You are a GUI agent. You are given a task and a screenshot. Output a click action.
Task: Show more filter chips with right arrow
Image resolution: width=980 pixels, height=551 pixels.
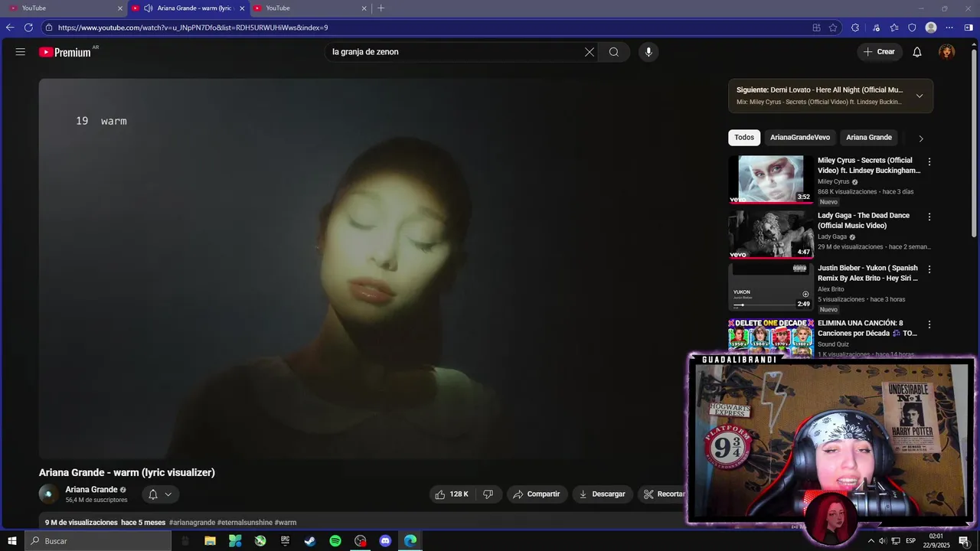921,139
